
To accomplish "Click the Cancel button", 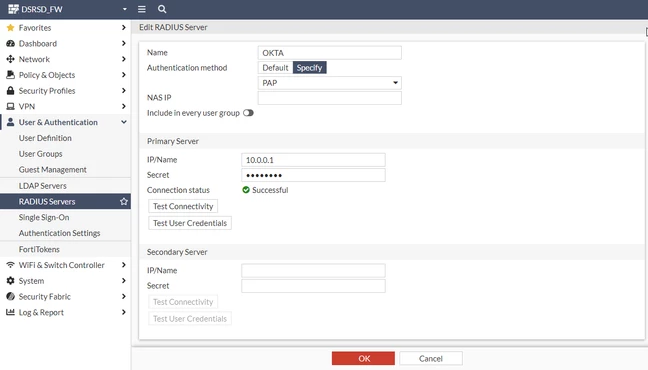I will tap(431, 358).
